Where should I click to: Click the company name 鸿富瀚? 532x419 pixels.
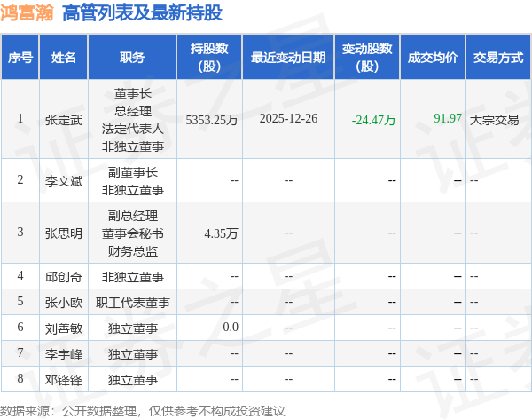[27, 13]
